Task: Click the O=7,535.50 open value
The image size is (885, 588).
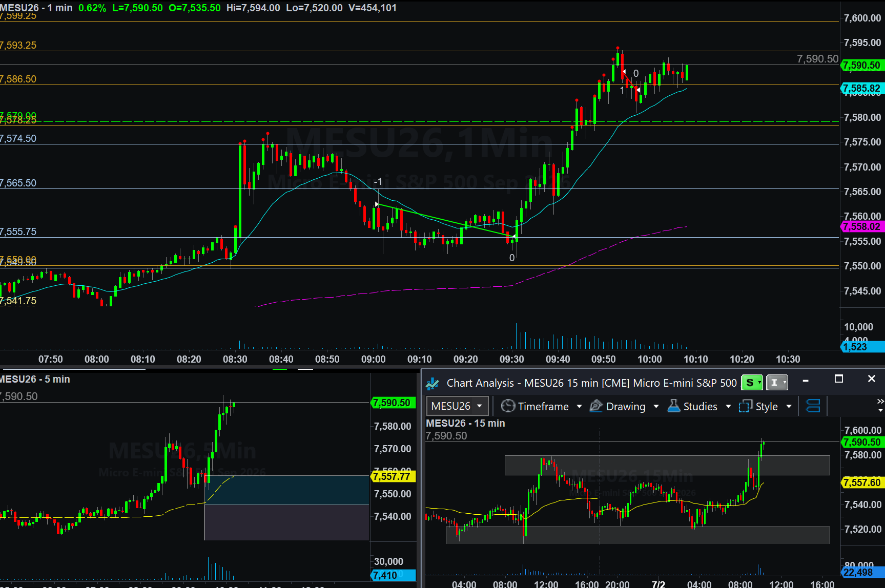Action: (x=195, y=8)
